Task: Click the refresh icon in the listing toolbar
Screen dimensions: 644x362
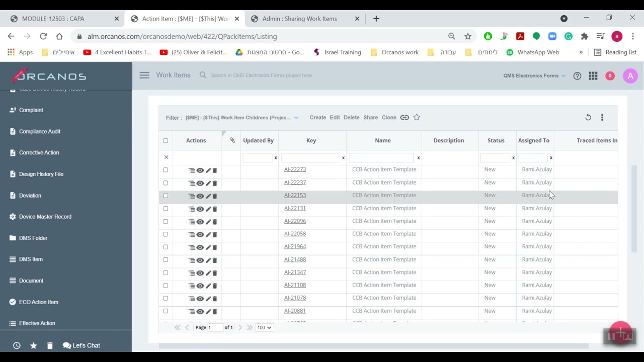Action: [588, 117]
